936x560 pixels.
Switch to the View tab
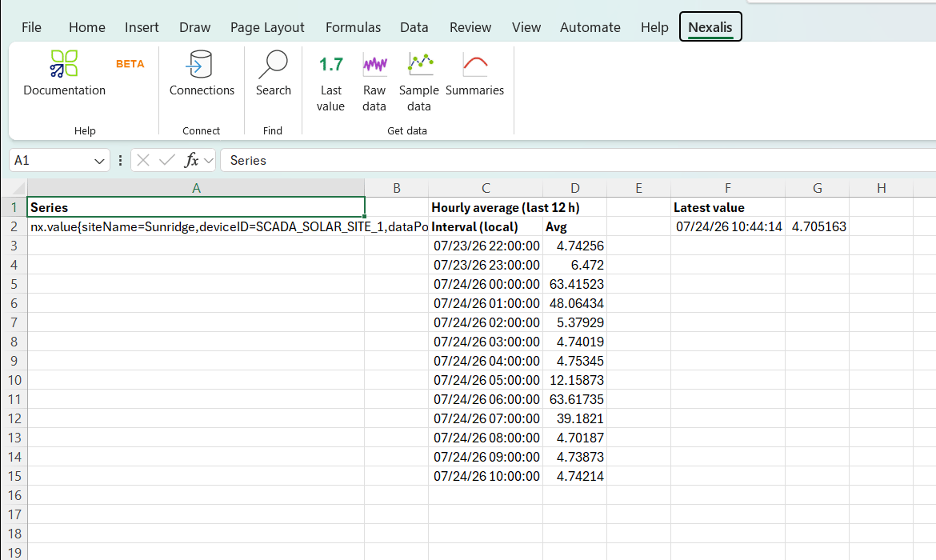click(526, 27)
